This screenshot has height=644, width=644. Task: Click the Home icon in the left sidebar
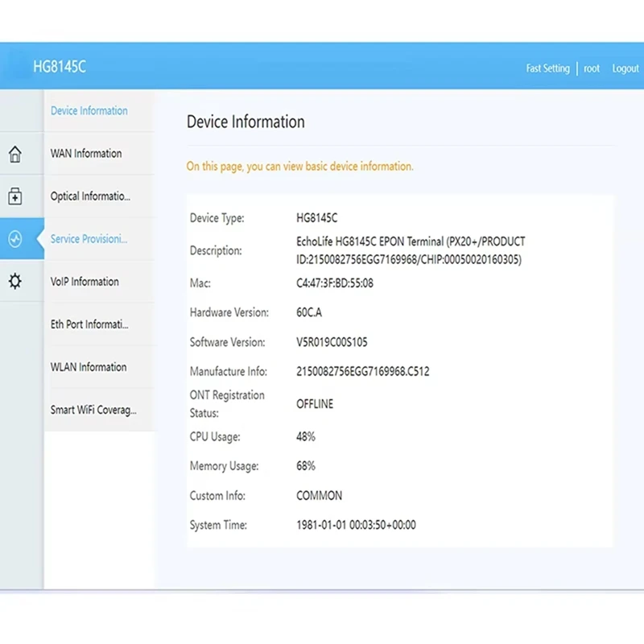pos(16,154)
